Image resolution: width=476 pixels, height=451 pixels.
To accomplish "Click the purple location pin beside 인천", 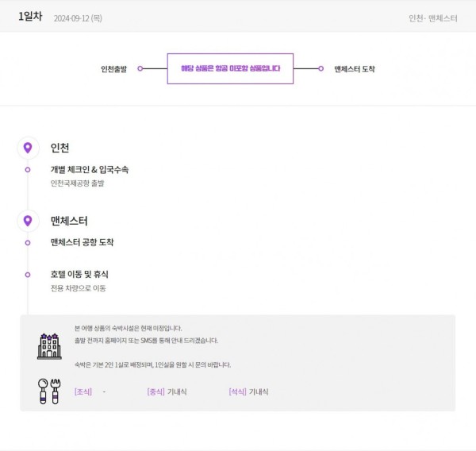I will coord(28,148).
